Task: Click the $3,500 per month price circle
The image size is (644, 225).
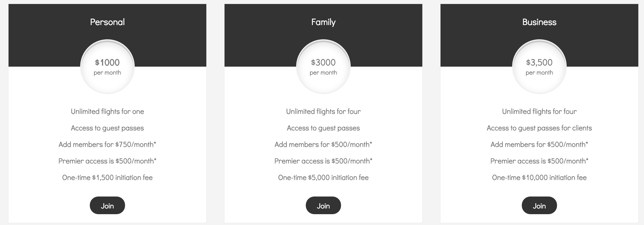Action: point(539,67)
